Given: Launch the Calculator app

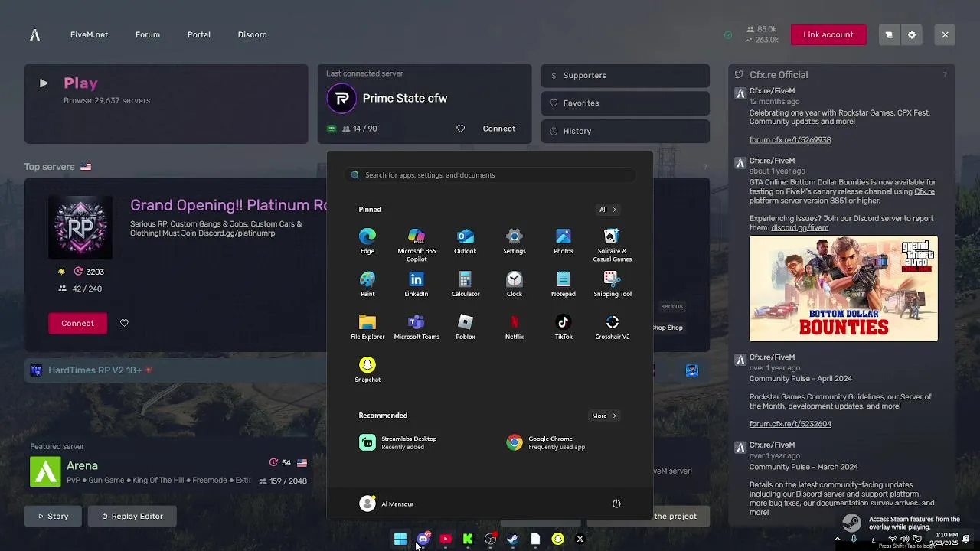Looking at the screenshot, I should coord(465,283).
